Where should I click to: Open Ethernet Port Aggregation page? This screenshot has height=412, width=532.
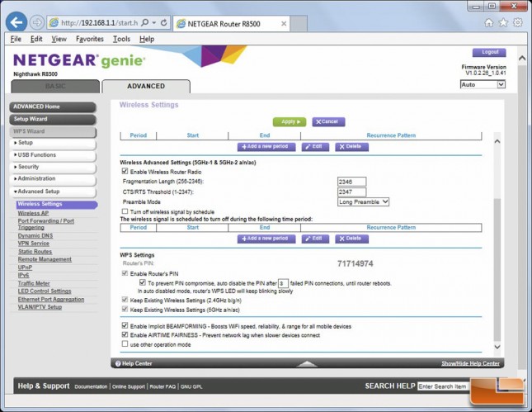pos(51,300)
